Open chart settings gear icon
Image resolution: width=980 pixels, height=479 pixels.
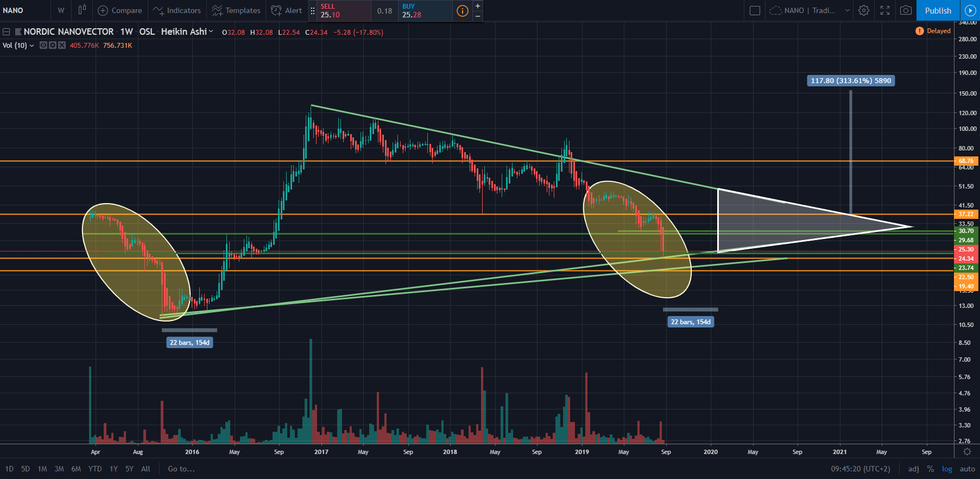pos(864,10)
